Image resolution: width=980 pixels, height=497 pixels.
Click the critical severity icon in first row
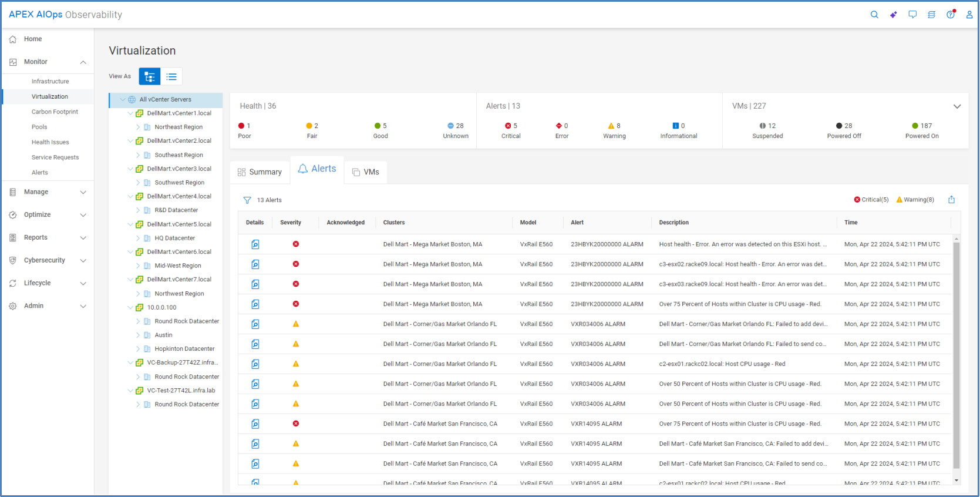tap(296, 244)
